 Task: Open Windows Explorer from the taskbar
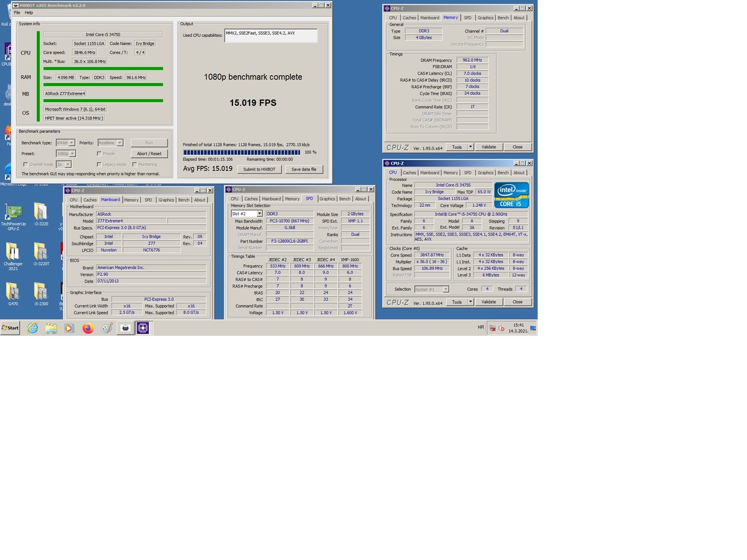(51, 328)
